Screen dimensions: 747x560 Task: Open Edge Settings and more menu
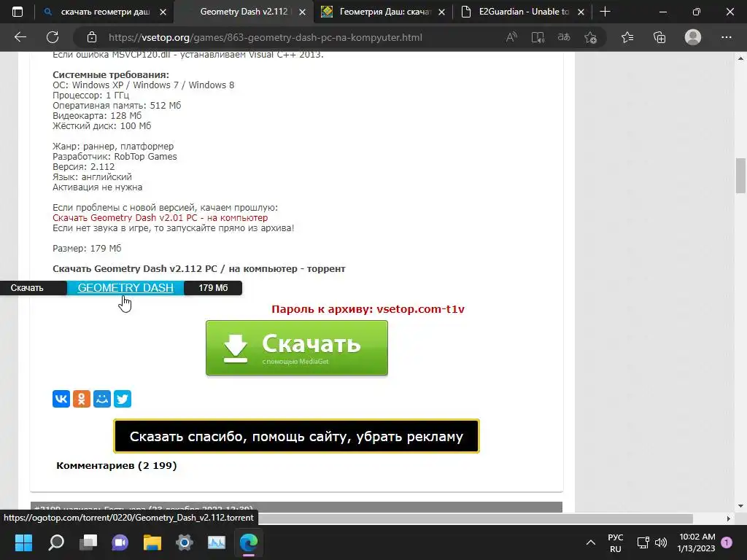point(726,37)
